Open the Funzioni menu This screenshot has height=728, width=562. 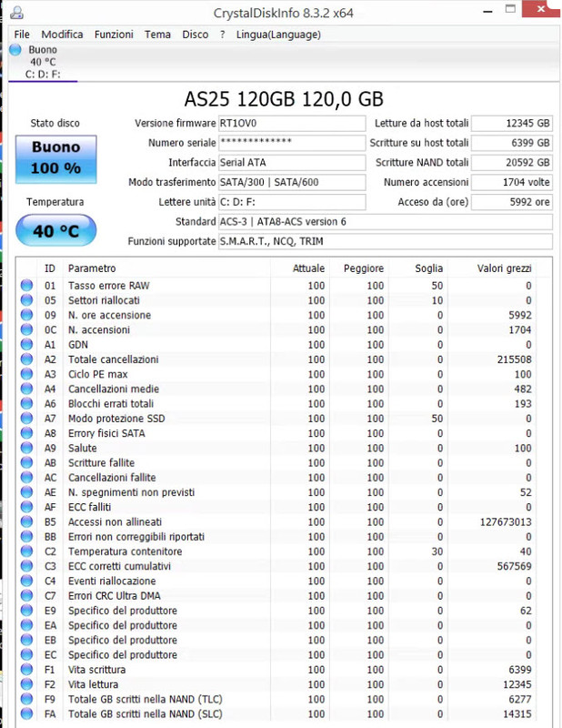click(114, 35)
